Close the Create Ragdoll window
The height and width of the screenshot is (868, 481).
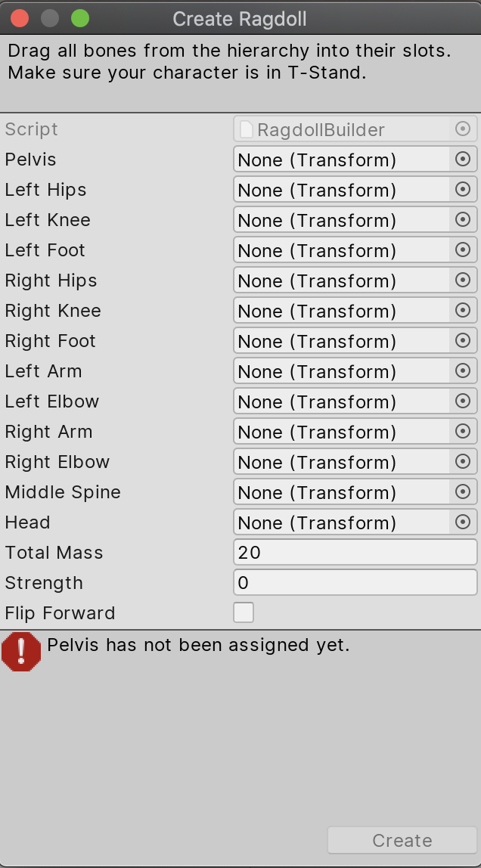[20, 18]
